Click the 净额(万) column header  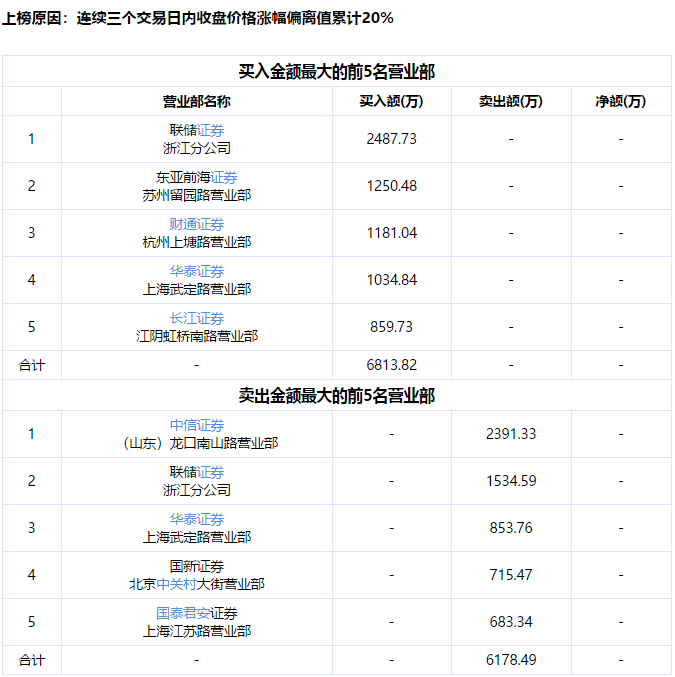[621, 101]
